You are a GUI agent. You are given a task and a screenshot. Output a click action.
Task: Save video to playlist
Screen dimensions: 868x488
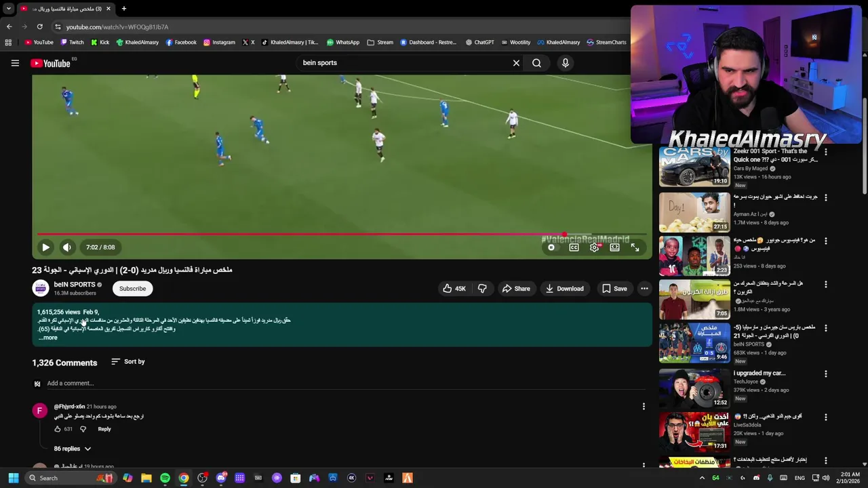click(x=614, y=289)
